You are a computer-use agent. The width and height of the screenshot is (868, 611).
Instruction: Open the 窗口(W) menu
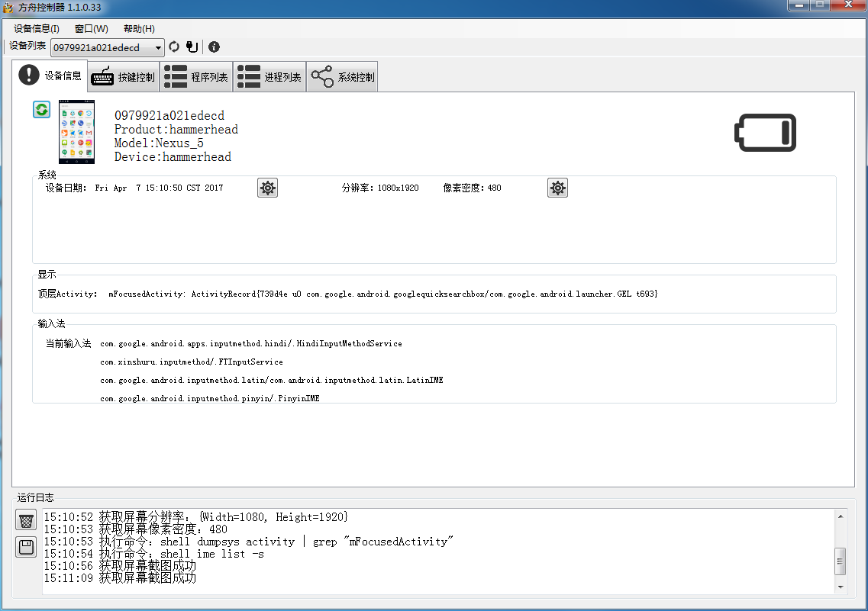pos(92,29)
